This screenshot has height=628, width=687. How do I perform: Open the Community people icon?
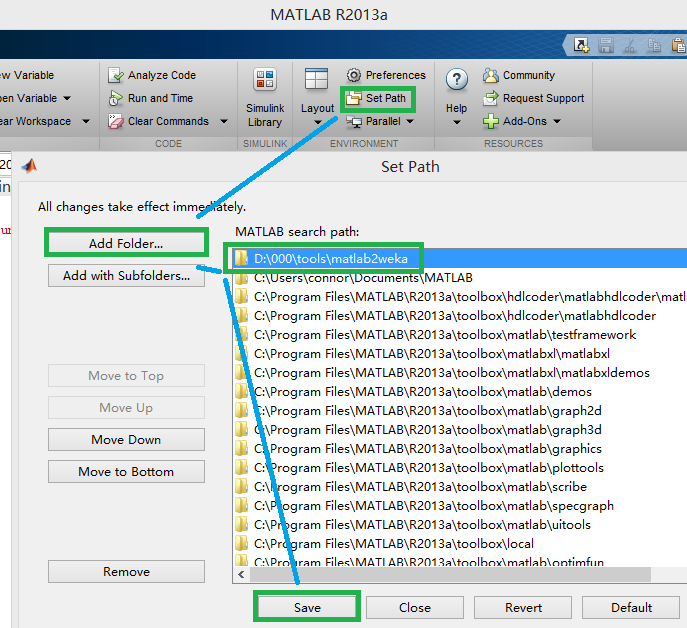click(491, 75)
